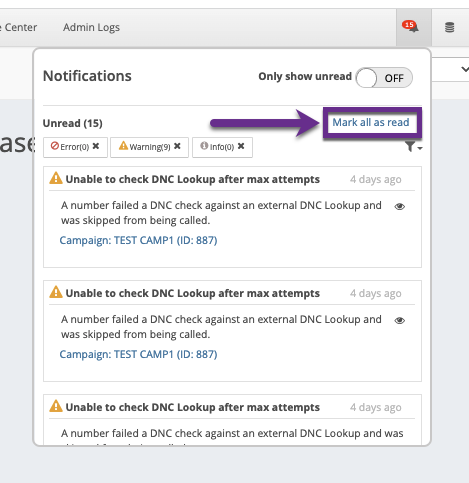Select the first notification's warning triangle icon
The width and height of the screenshot is (469, 483).
coord(56,178)
